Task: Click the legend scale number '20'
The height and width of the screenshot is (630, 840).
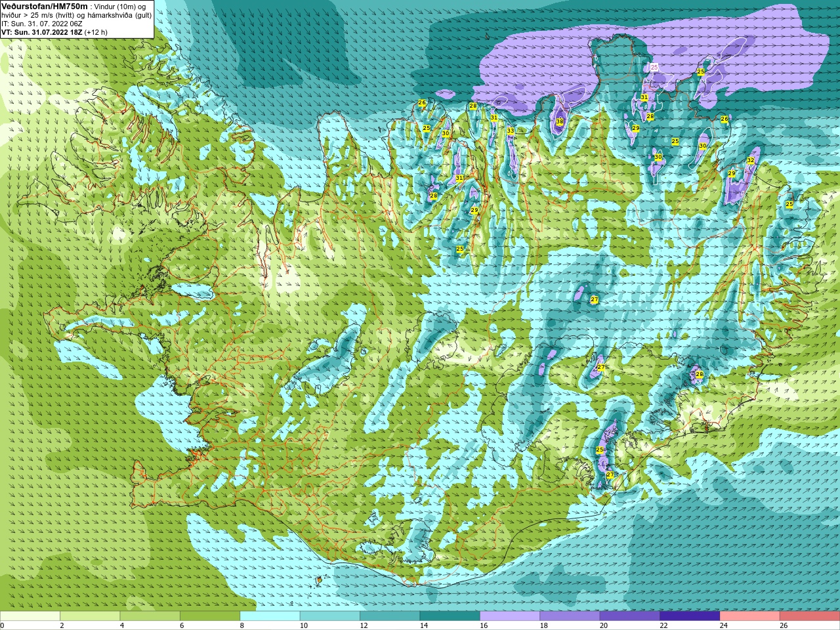Action: [x=604, y=625]
